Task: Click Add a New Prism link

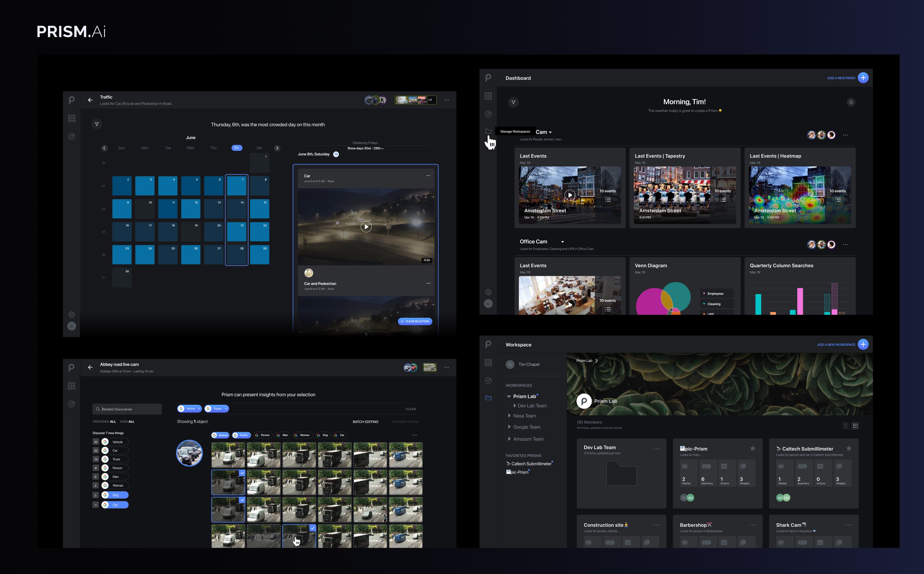Action: tap(841, 78)
